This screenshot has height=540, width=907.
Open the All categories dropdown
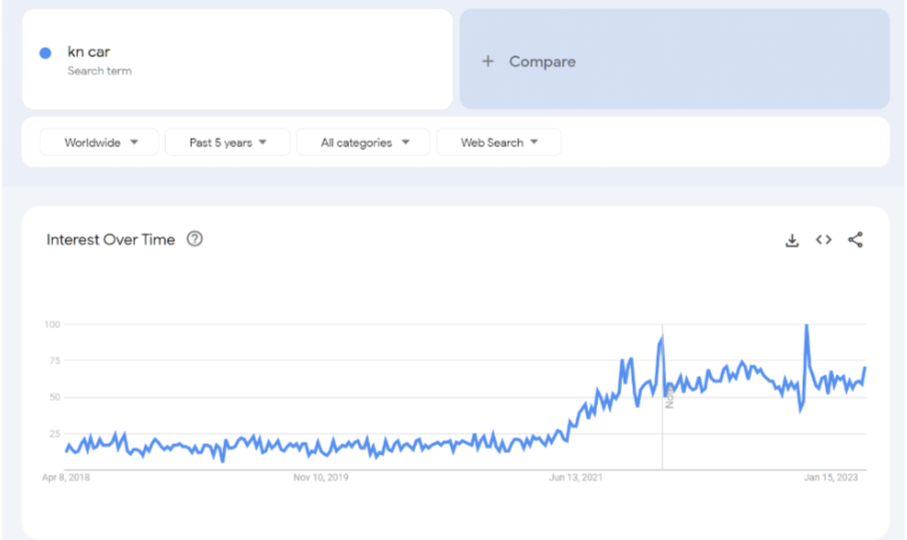pos(364,143)
